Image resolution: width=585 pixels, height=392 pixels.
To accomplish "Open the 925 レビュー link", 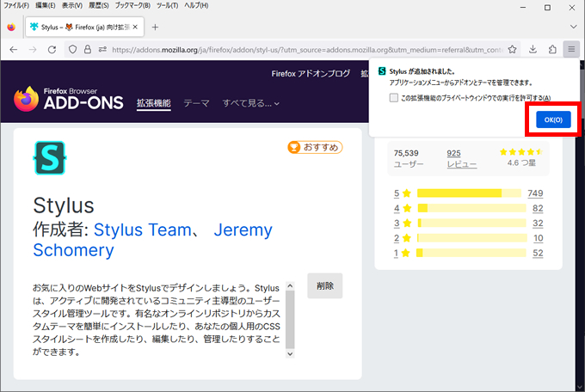I will click(x=461, y=158).
